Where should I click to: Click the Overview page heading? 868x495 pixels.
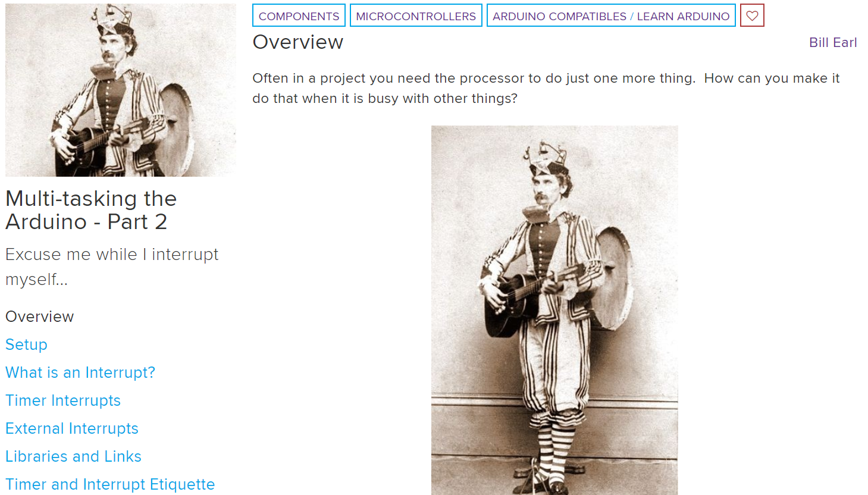click(x=298, y=42)
